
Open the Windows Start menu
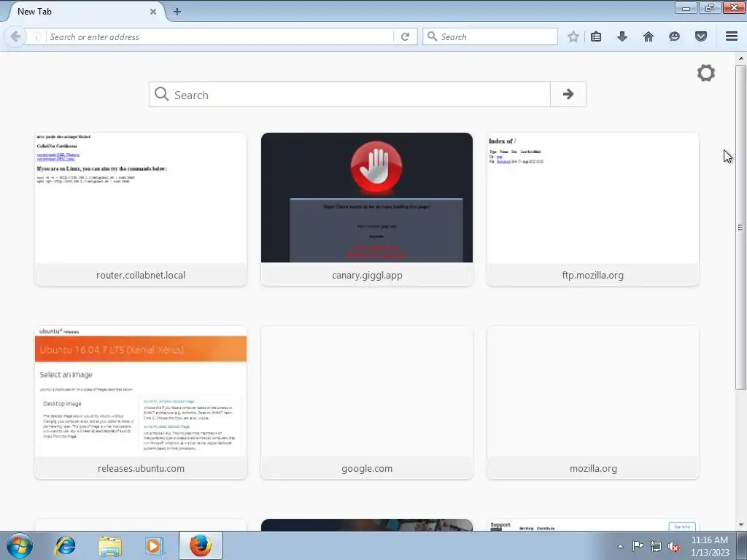click(20, 545)
